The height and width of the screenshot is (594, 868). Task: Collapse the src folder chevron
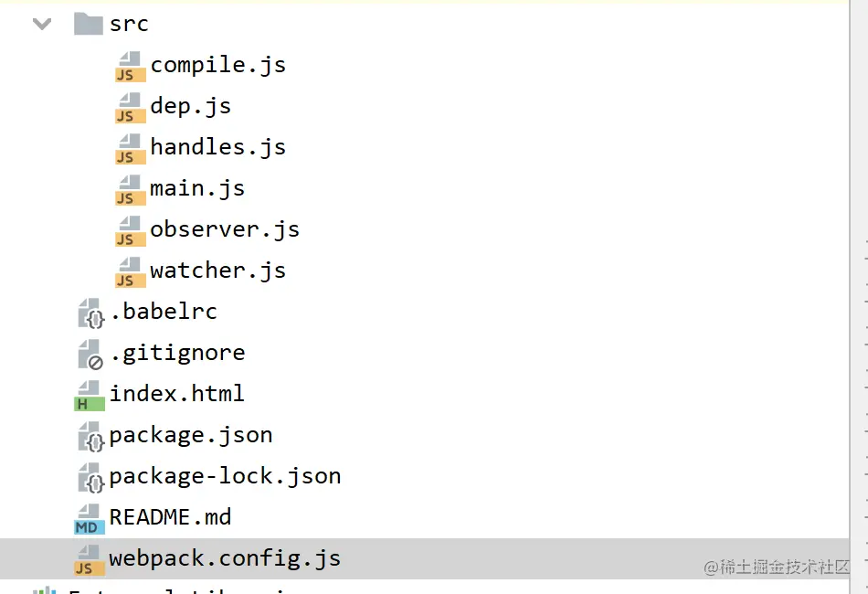coord(42,24)
